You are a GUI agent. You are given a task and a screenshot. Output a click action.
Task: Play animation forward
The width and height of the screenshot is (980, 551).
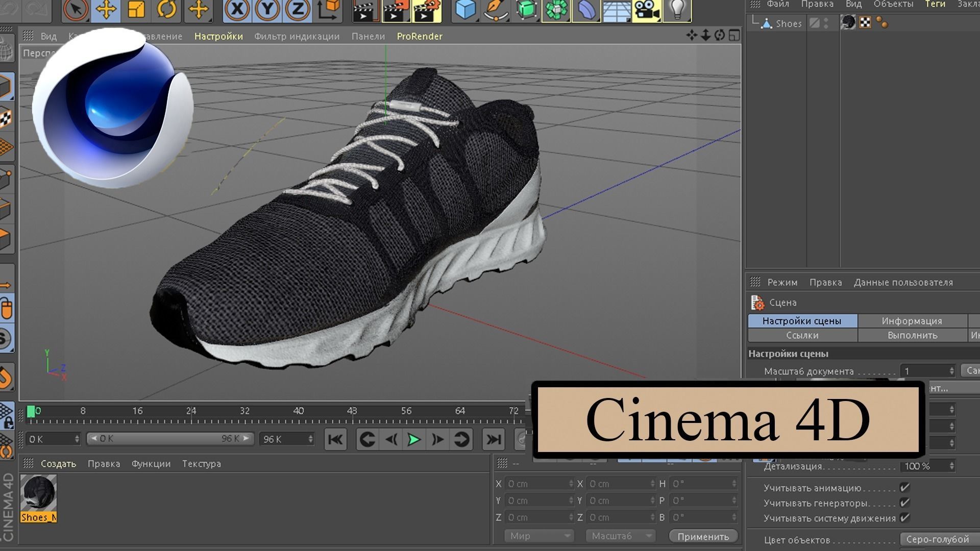click(x=414, y=439)
